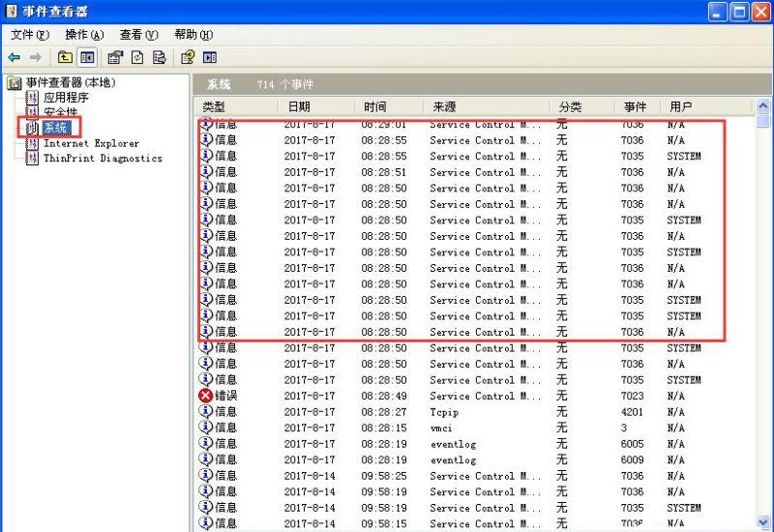Select ThinPrint Diagnostics in the tree
Screen dimensions: 774x532
[103, 159]
